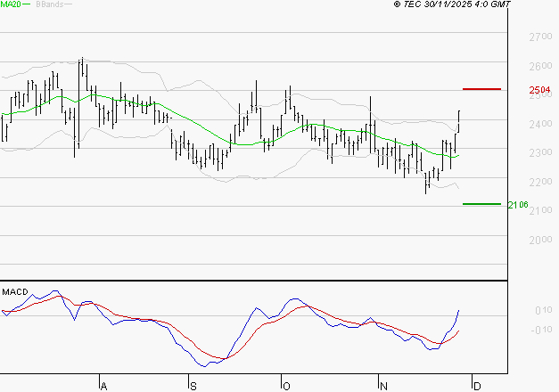Click the O month marker on time axis
Viewport: 559px width, 392px height.
286,387
